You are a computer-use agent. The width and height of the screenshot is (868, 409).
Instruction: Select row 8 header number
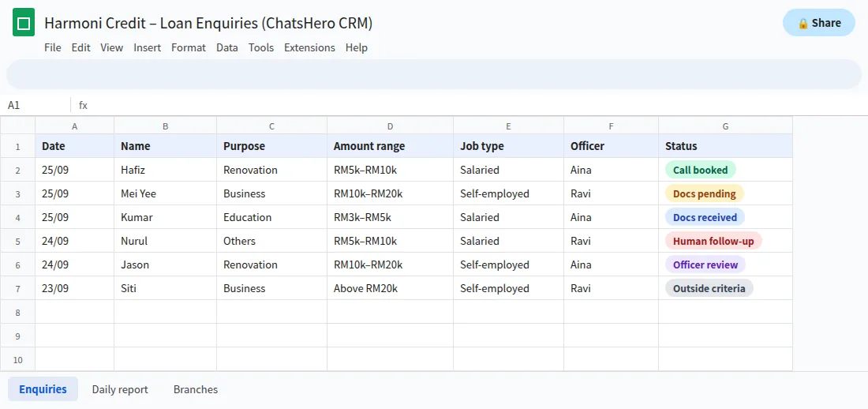pyautogui.click(x=17, y=312)
